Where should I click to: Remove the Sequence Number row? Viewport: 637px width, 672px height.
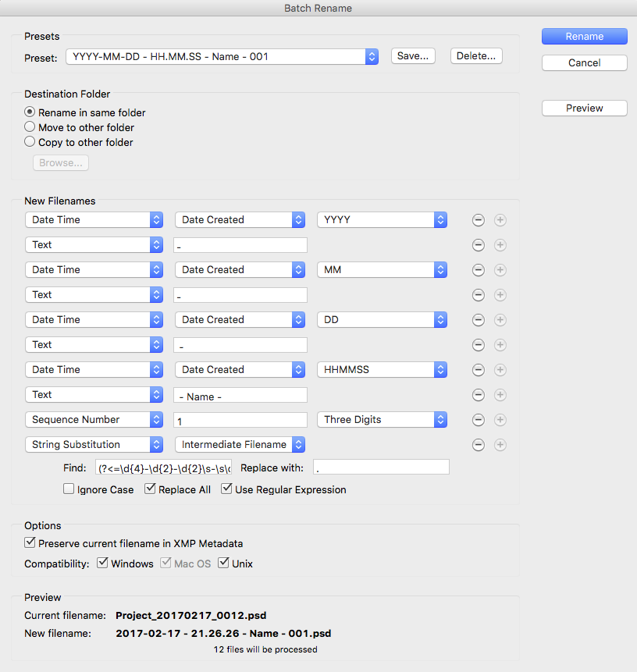479,420
